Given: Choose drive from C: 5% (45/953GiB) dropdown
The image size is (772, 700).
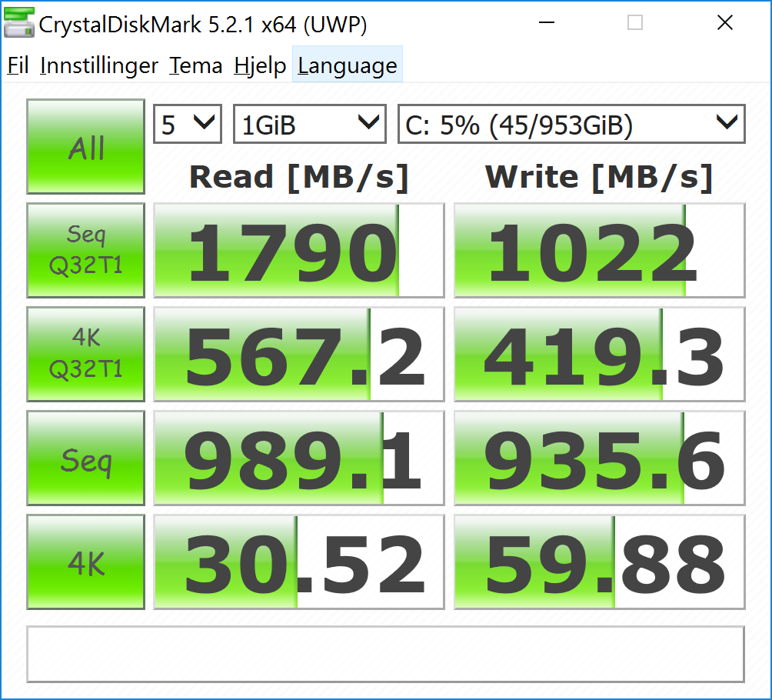Looking at the screenshot, I should tap(571, 124).
